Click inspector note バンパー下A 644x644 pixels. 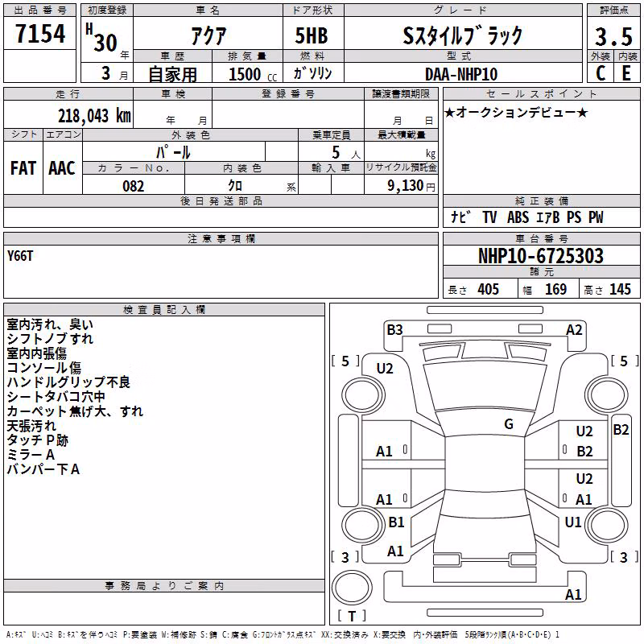click(x=43, y=469)
